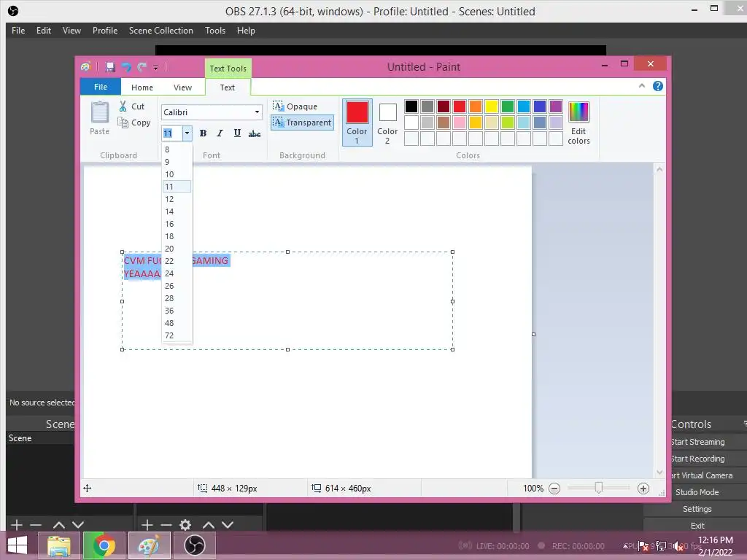
Task: Open Windows Start button
Action: 18,545
